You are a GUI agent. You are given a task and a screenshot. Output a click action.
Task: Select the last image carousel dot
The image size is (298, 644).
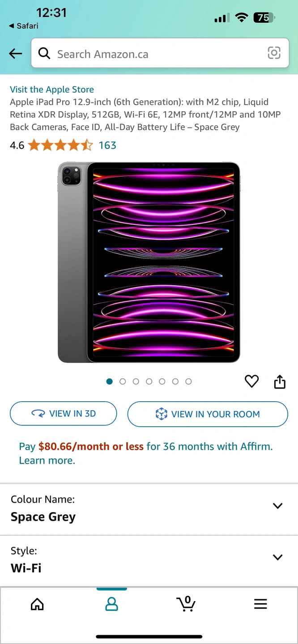188,381
